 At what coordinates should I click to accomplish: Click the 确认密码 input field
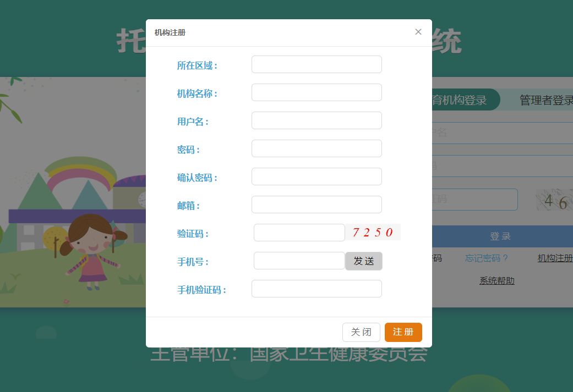click(x=316, y=176)
